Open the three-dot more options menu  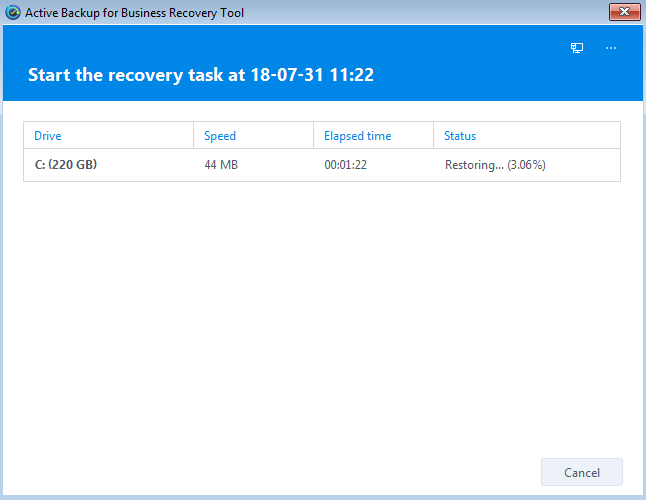pos(611,48)
